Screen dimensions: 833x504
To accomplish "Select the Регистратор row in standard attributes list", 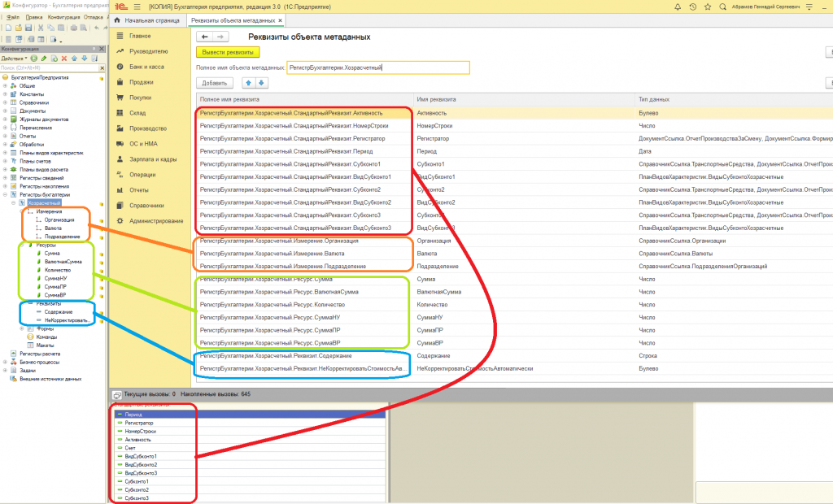I will [250, 423].
